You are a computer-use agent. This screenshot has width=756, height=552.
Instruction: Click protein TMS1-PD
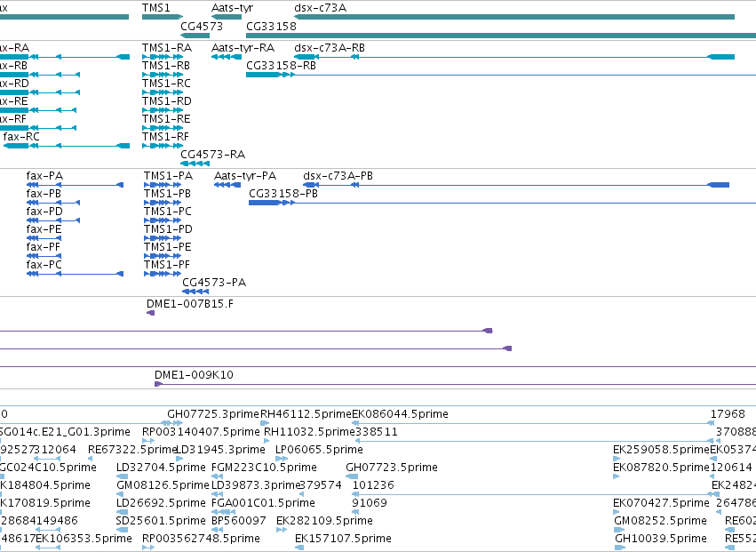pyautogui.click(x=168, y=229)
